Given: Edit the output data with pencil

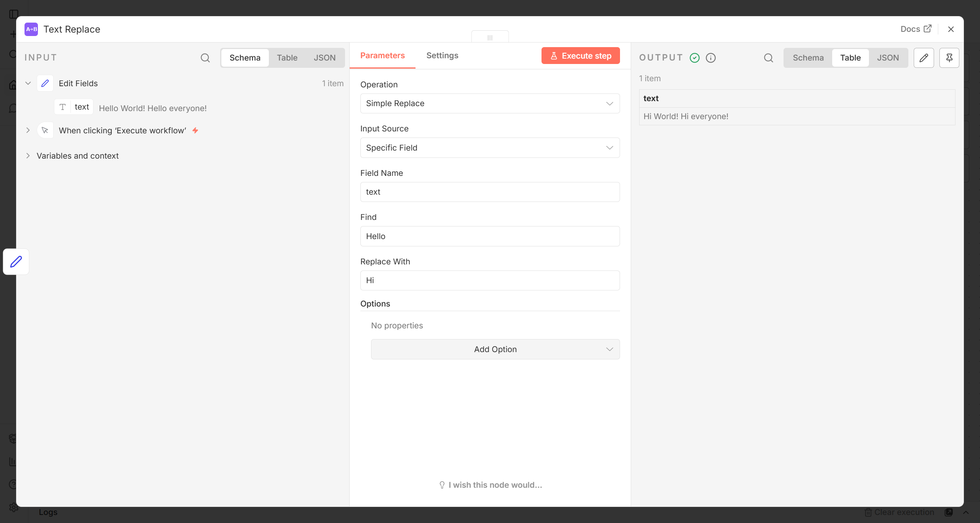Looking at the screenshot, I should (x=923, y=58).
